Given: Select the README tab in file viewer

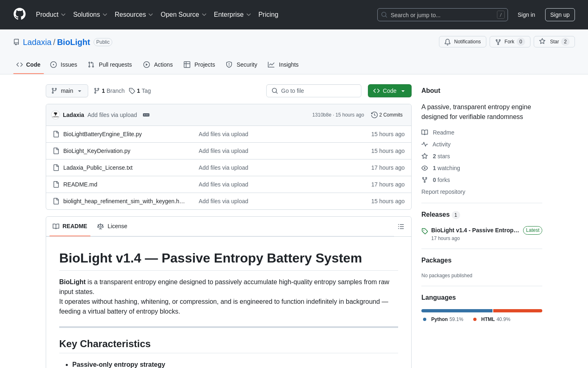Looking at the screenshot, I should (70, 226).
